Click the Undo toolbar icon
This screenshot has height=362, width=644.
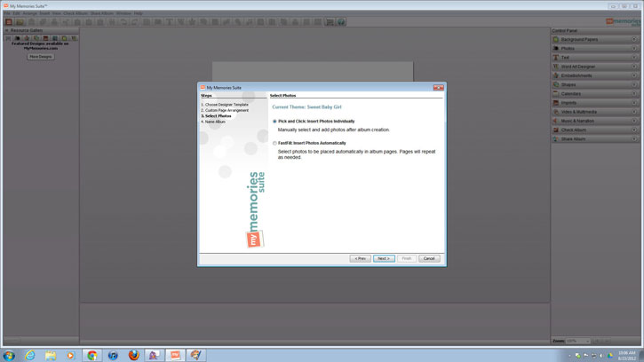123,22
